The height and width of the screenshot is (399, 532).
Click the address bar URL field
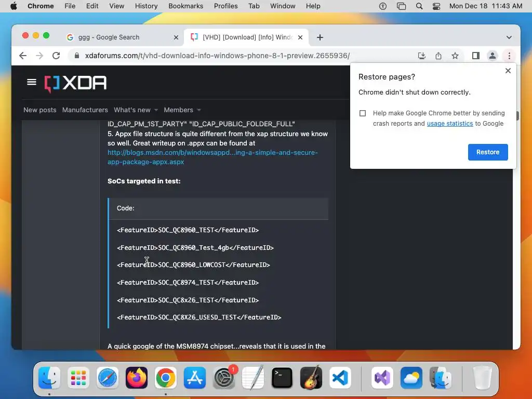(217, 56)
